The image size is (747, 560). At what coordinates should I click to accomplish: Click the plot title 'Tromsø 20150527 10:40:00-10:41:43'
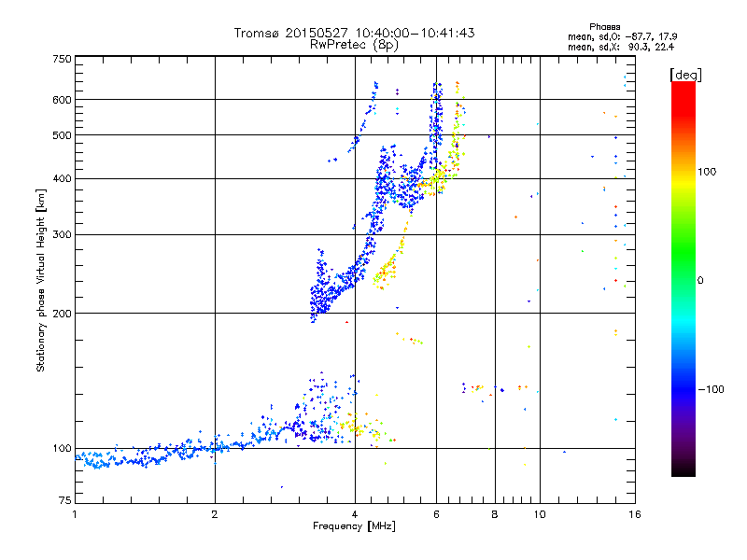tap(354, 33)
